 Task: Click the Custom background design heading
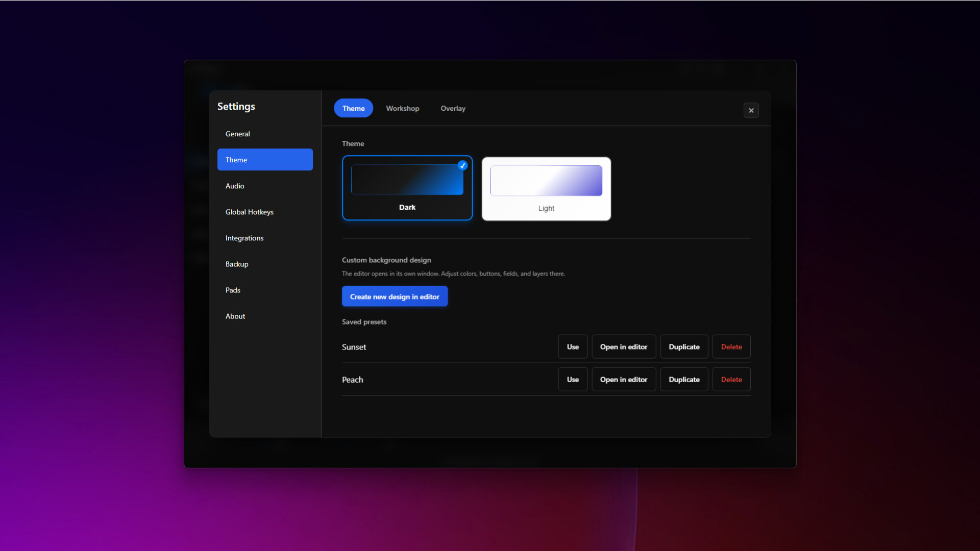(x=386, y=260)
